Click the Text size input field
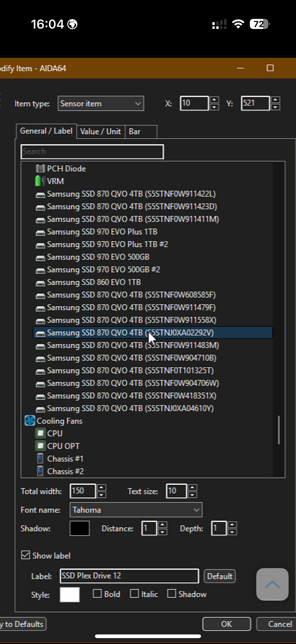The width and height of the screenshot is (296, 644). (176, 491)
